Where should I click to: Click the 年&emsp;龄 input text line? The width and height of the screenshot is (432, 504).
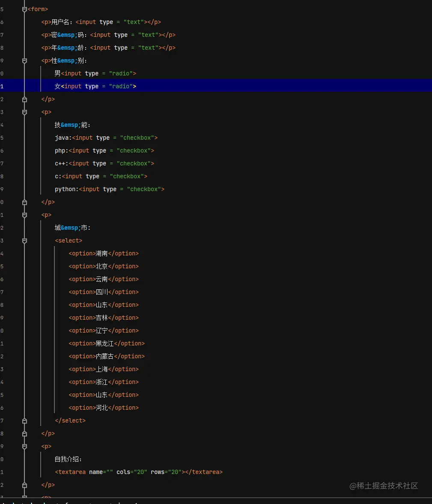click(x=108, y=48)
